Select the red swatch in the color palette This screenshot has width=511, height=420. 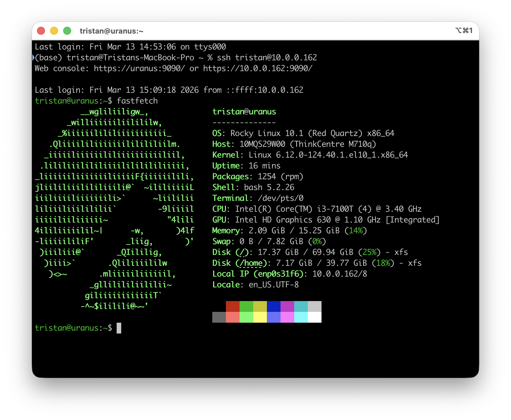click(233, 306)
